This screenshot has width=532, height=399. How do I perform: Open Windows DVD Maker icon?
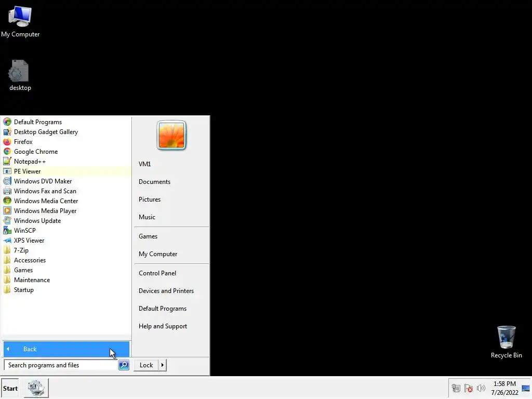point(7,181)
